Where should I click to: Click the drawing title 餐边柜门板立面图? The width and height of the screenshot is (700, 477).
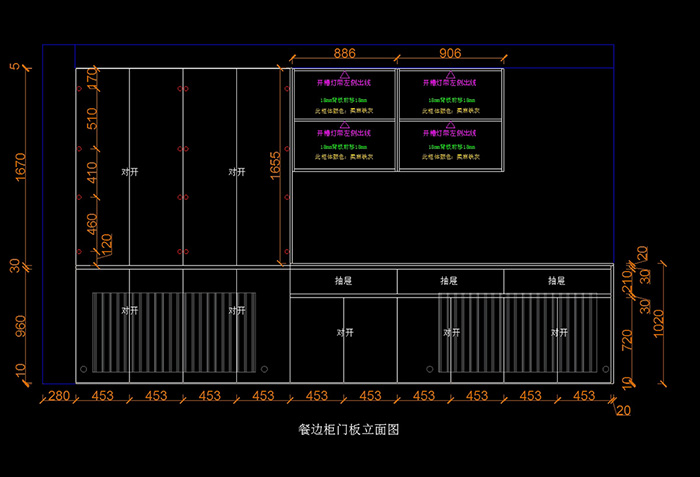point(349,430)
